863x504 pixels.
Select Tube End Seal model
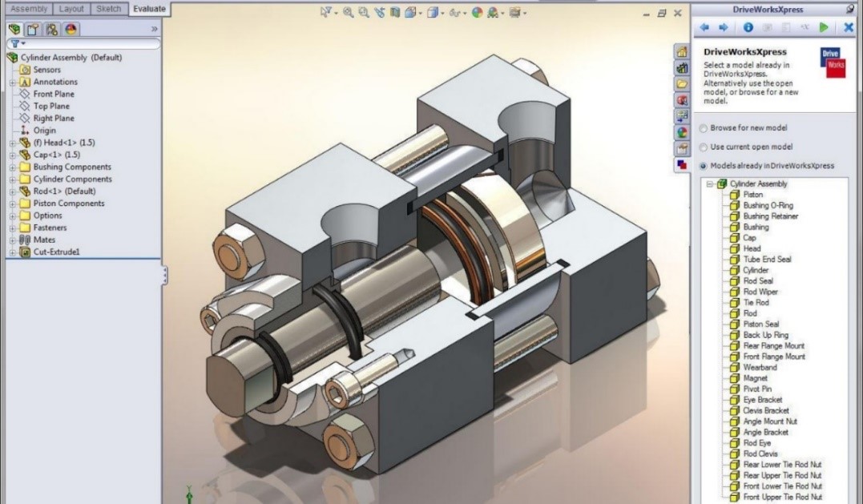pos(767,259)
